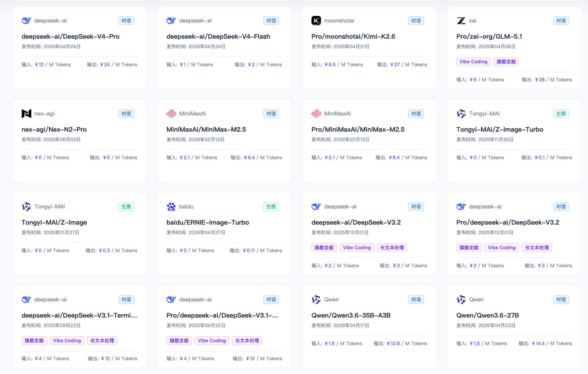The width and height of the screenshot is (588, 374).
Task: Open the Qwen/Qwen3.6-35B-A3B model title
Action: coord(351,315)
